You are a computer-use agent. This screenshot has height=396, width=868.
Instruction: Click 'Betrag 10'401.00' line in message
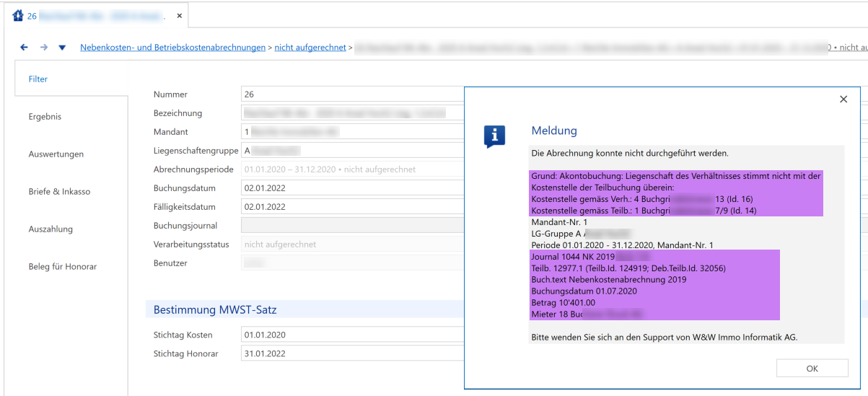563,303
